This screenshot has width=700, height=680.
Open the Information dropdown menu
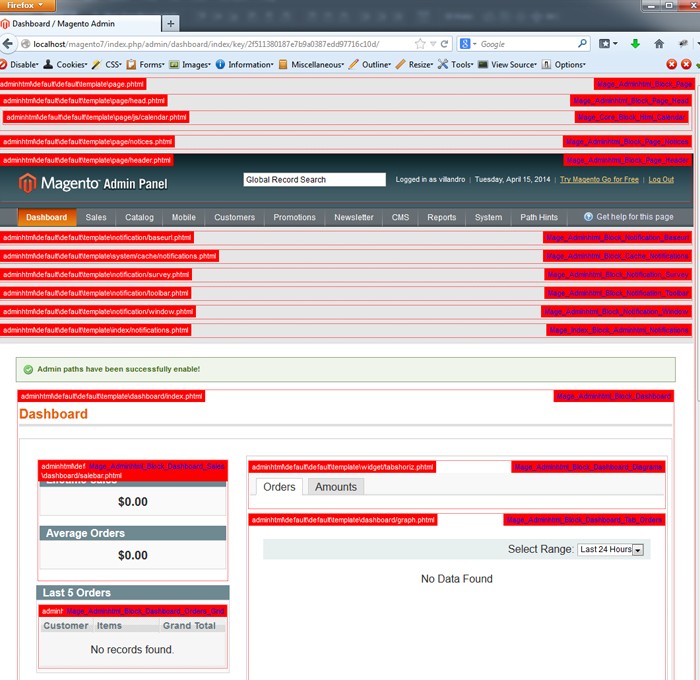[x=250, y=64]
